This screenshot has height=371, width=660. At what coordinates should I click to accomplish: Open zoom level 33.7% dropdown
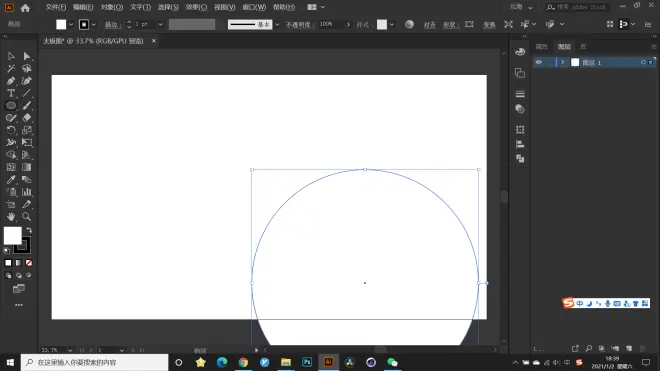(70, 350)
